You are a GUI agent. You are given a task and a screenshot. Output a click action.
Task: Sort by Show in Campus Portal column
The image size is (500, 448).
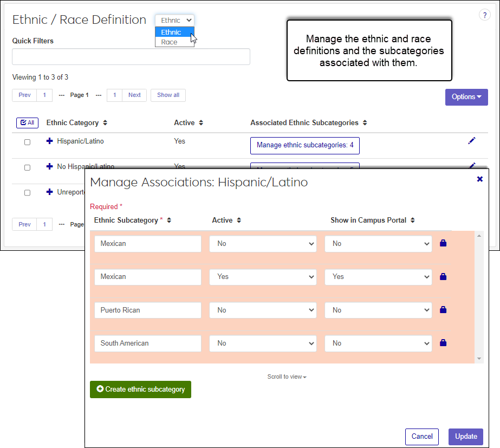click(413, 220)
